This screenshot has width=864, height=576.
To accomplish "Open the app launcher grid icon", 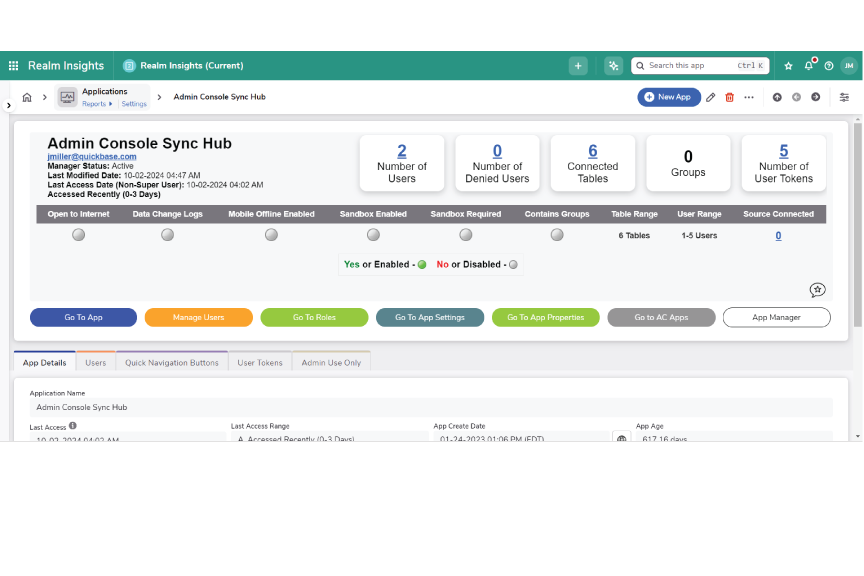I will pos(14,66).
